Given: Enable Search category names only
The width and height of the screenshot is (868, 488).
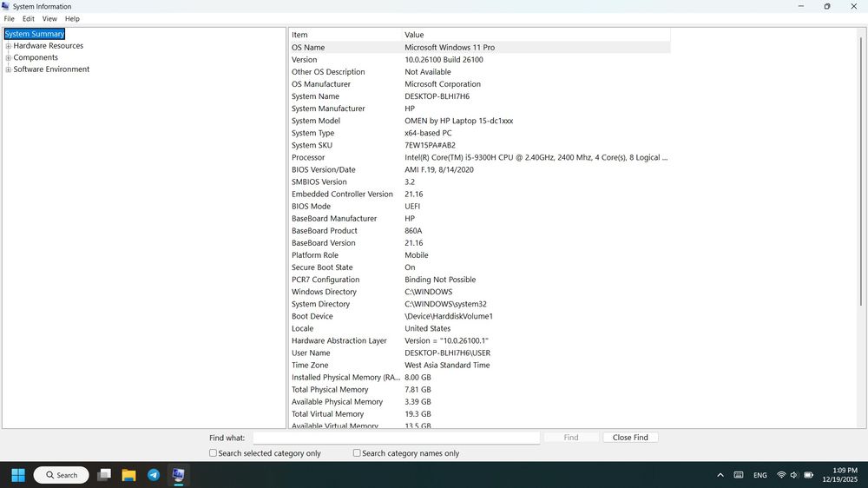Looking at the screenshot, I should [x=357, y=453].
